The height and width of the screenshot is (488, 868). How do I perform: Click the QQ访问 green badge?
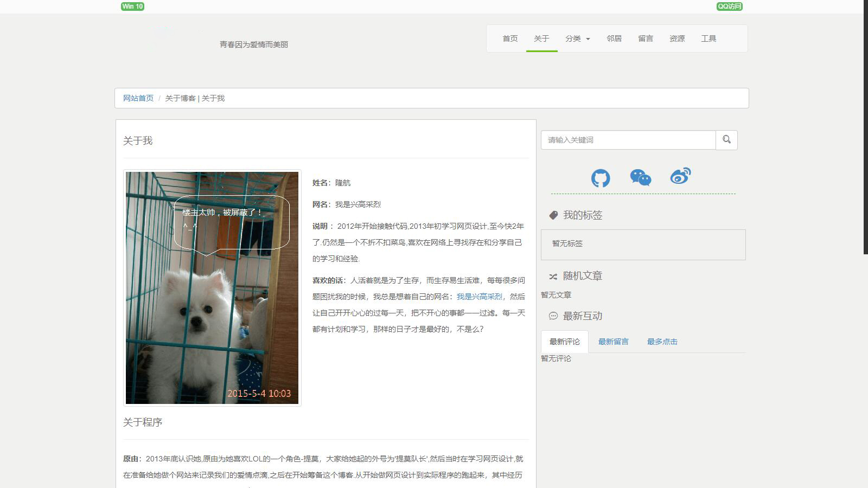(730, 7)
